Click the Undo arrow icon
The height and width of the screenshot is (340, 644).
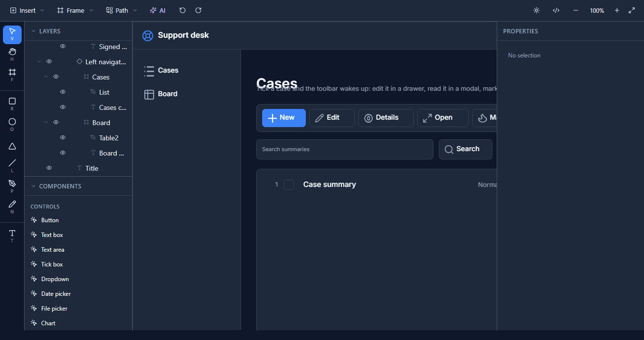(x=183, y=10)
